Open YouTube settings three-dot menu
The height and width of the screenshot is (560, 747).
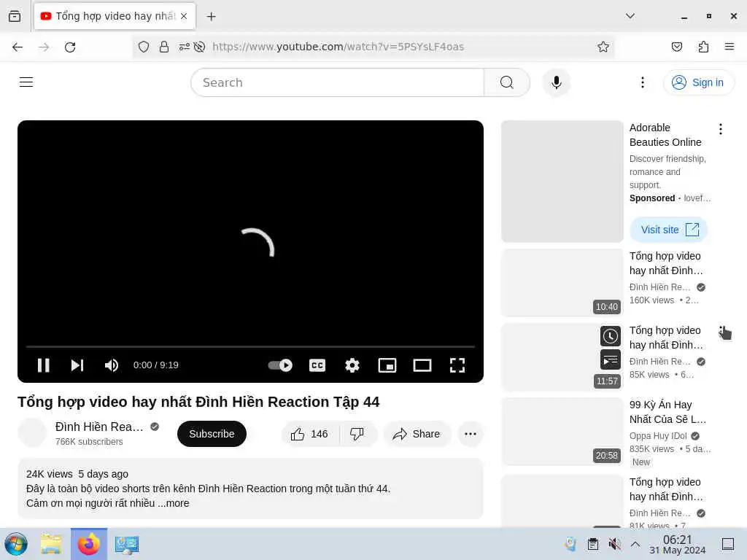point(643,82)
